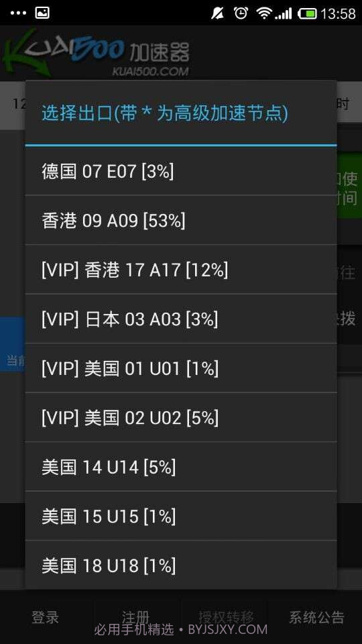Choose [VIP] 日本 03 A03 node
This screenshot has height=644, width=362.
click(181, 319)
